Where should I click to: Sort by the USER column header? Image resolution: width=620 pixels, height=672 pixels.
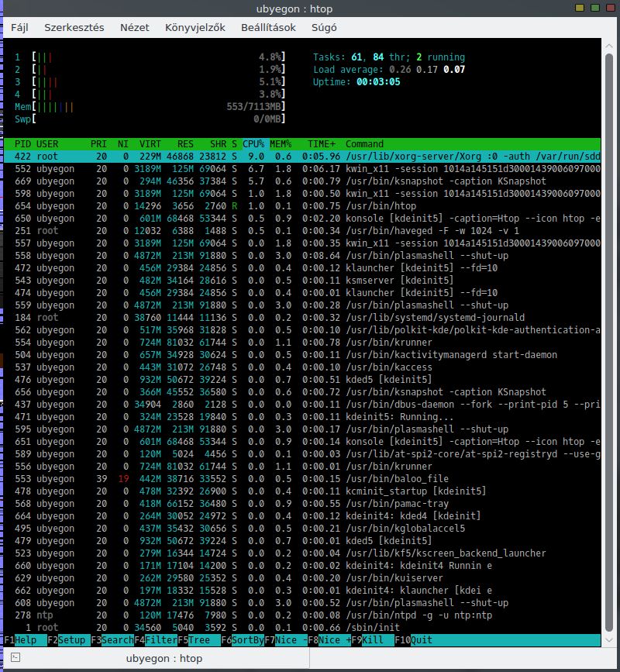click(x=47, y=144)
